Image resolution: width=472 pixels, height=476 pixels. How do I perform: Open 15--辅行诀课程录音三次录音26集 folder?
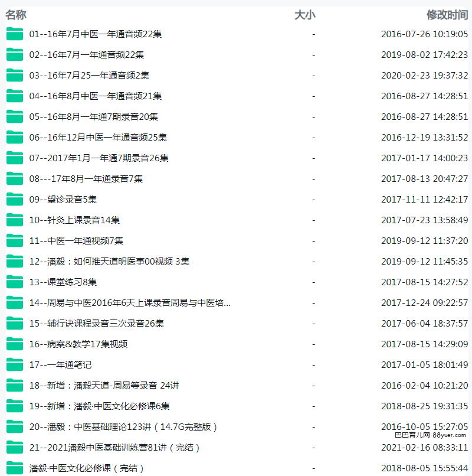97,323
